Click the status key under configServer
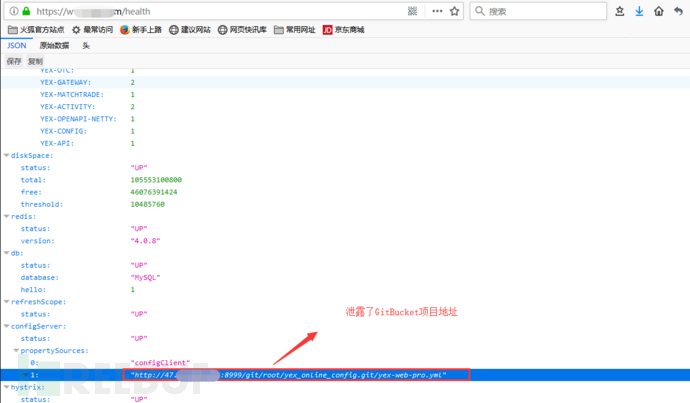The width and height of the screenshot is (690, 403). (36, 338)
